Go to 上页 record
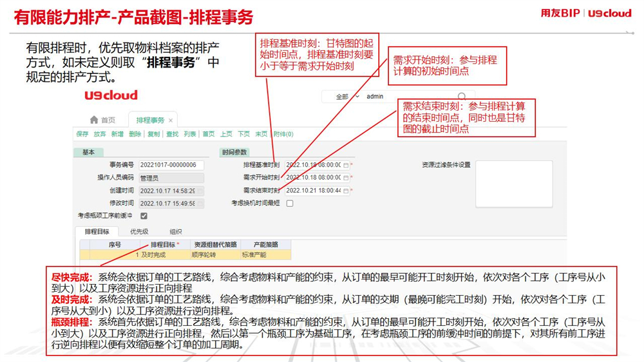Image resolution: width=644 pixels, height=362 pixels. click(226, 134)
